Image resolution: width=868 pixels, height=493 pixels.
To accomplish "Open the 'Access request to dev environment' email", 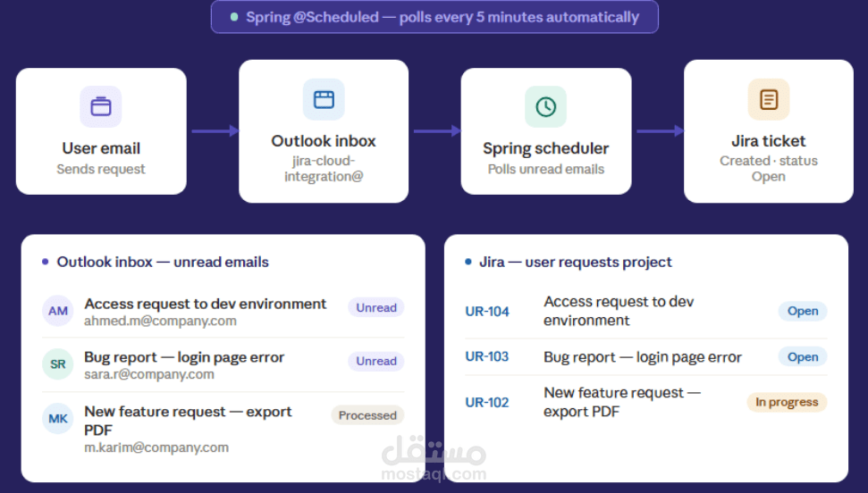I will 206,304.
